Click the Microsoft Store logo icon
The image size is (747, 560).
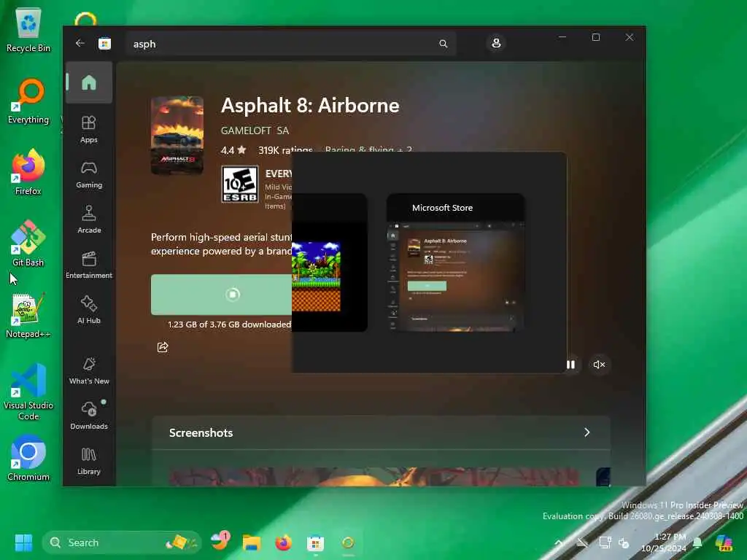(105, 44)
